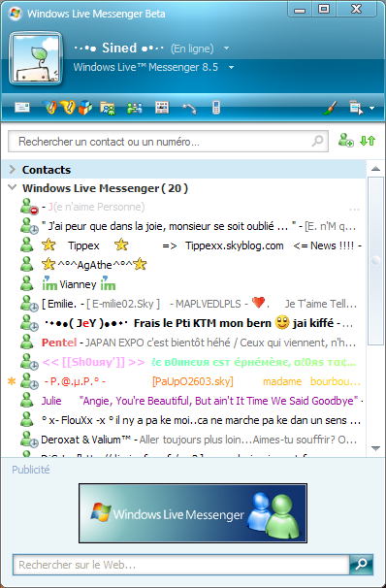The height and width of the screenshot is (588, 386).
Task: Click the status icon beside Tippex contact
Action: pyautogui.click(x=27, y=245)
